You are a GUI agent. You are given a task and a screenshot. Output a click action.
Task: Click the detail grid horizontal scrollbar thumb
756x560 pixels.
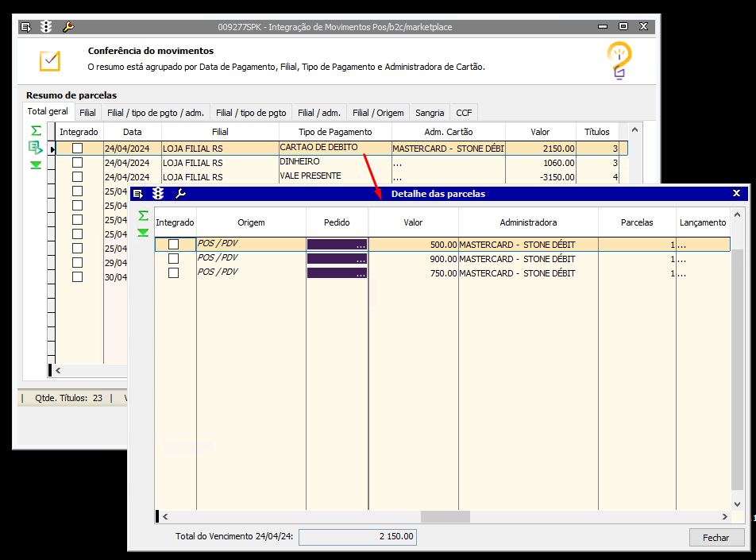click(x=445, y=516)
